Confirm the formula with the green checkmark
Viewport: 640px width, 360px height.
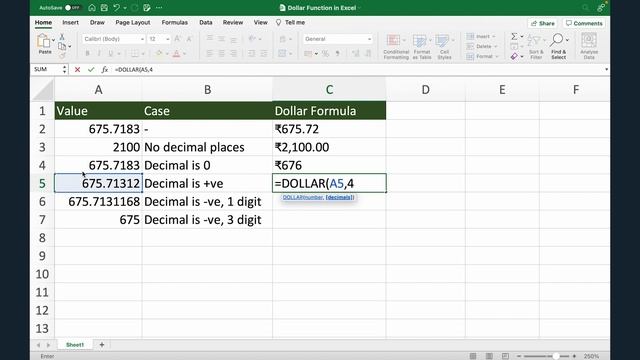click(91, 70)
